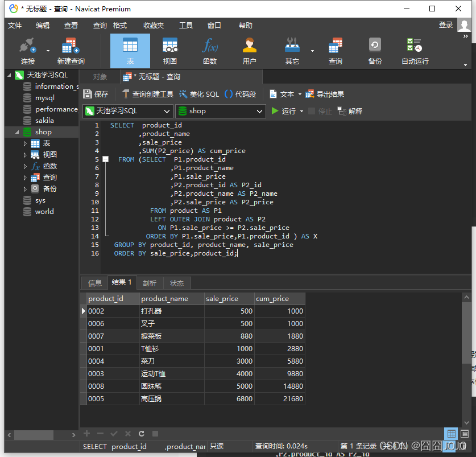The image size is (476, 457).
Task: Select the world database in the tree
Action: tap(44, 212)
